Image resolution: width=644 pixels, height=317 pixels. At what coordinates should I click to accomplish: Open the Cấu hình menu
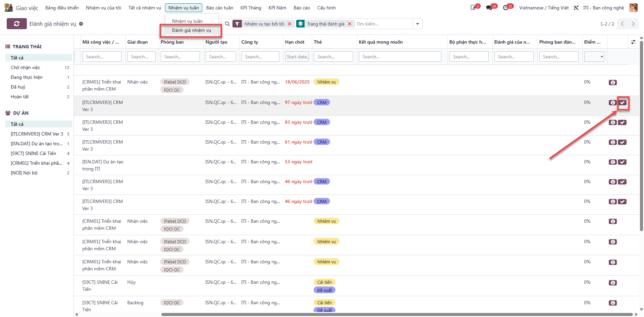326,8
